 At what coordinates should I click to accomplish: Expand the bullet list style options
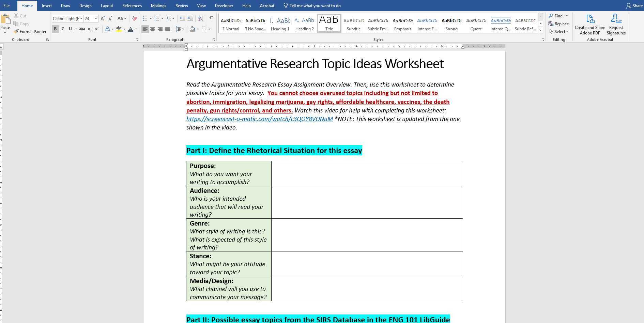[150, 18]
